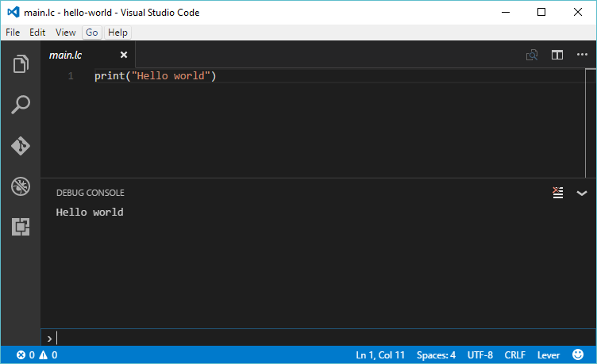Screen dimensions: 597x364
Task: Click in the debug console input field
Action: [x=318, y=338]
